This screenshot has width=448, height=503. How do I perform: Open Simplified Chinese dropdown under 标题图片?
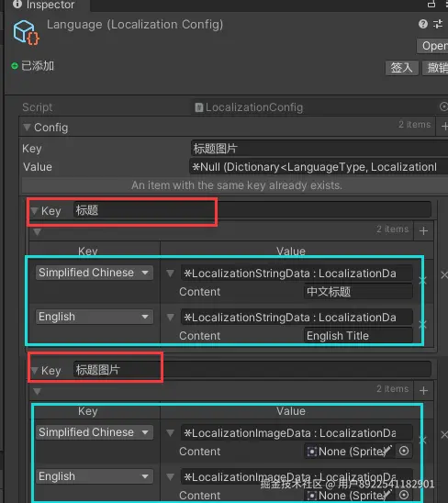coord(95,432)
